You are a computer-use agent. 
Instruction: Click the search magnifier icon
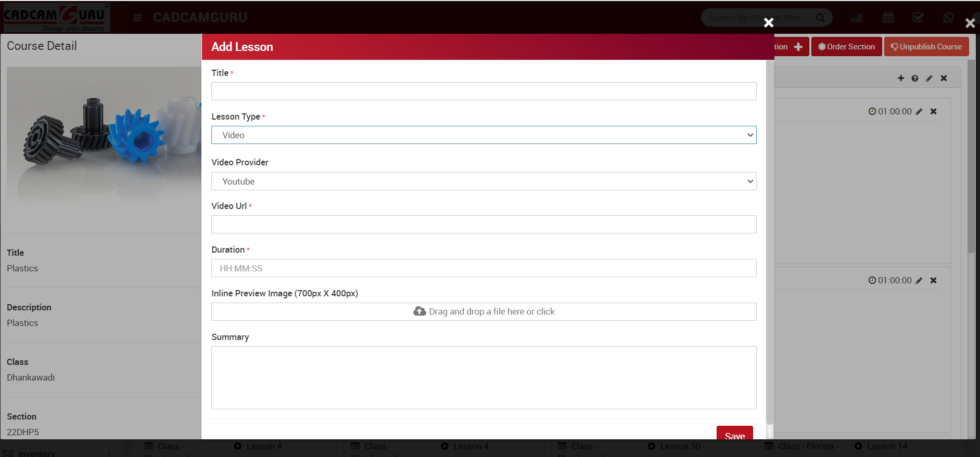point(820,18)
